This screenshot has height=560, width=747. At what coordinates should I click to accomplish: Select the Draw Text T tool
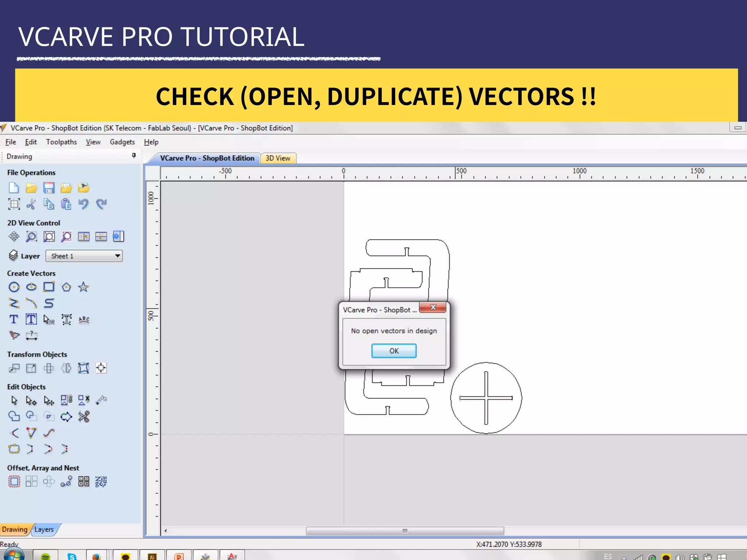pos(14,319)
